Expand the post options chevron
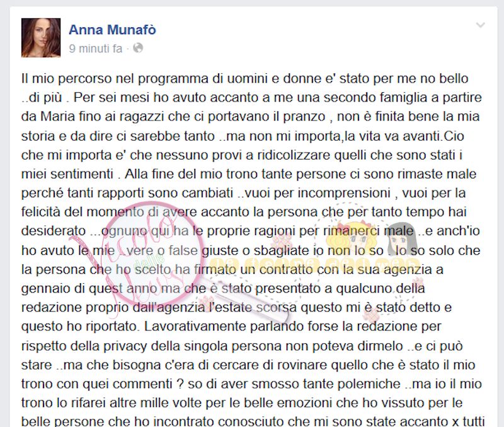This screenshot has width=504, height=427. click(x=480, y=25)
